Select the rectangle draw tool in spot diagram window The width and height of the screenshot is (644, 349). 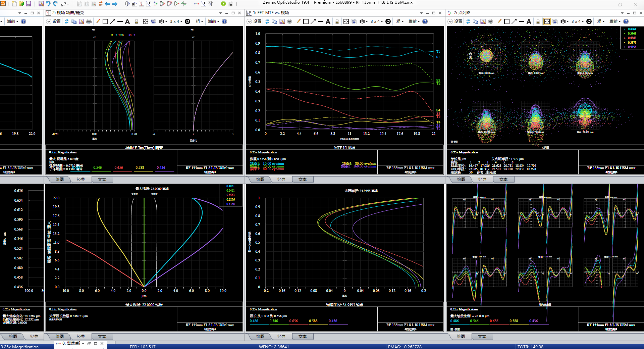point(507,21)
